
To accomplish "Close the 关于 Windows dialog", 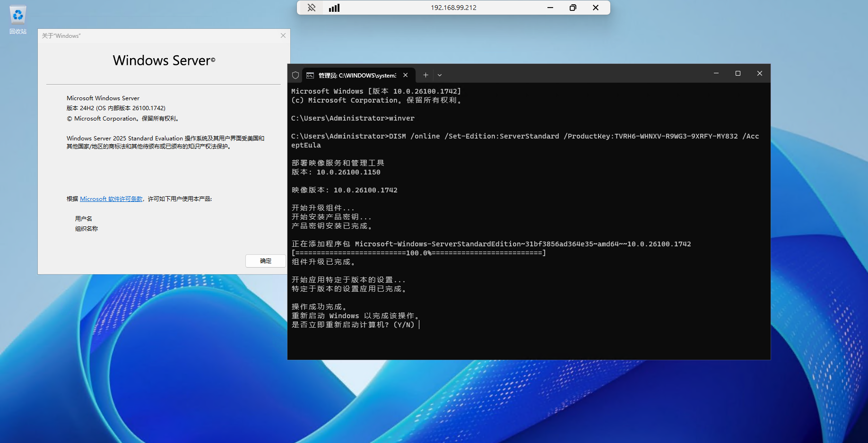I will point(283,35).
